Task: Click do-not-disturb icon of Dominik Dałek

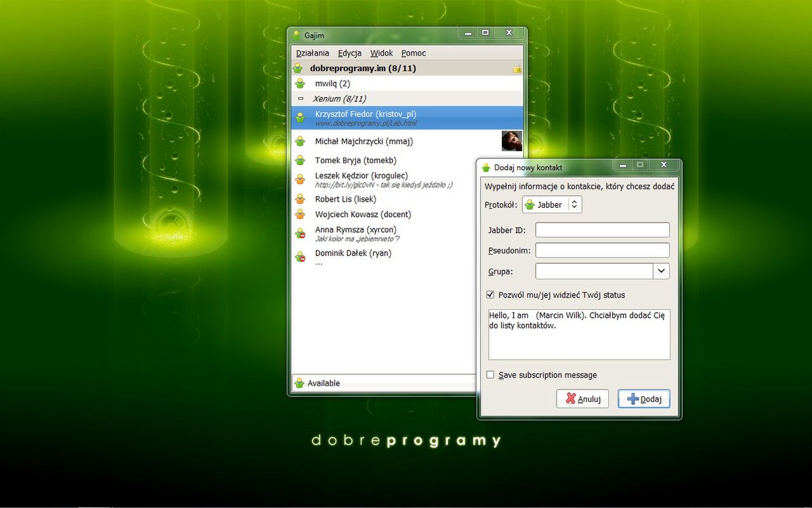Action: (301, 257)
